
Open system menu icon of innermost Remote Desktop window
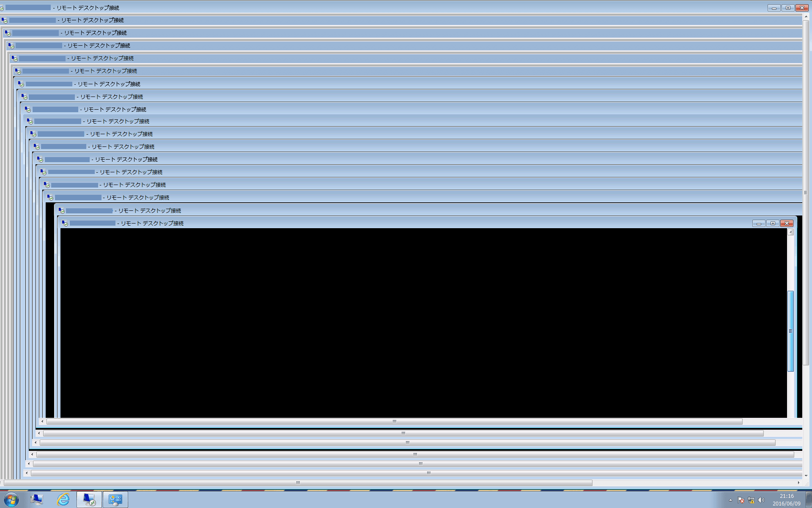[x=65, y=223]
